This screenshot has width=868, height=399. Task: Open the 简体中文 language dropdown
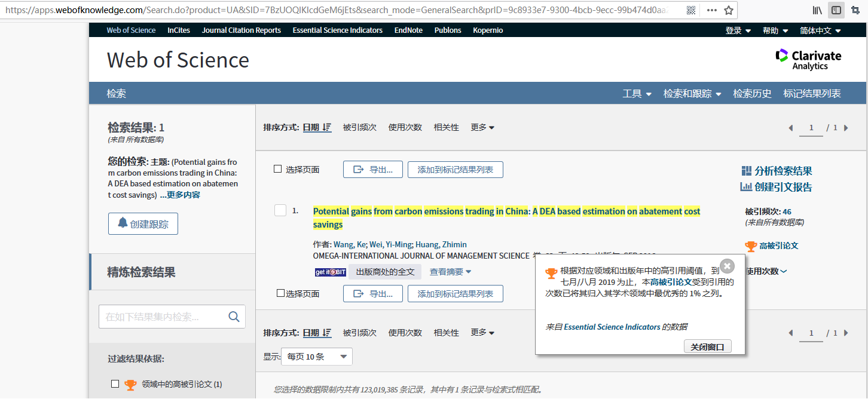[x=820, y=30]
